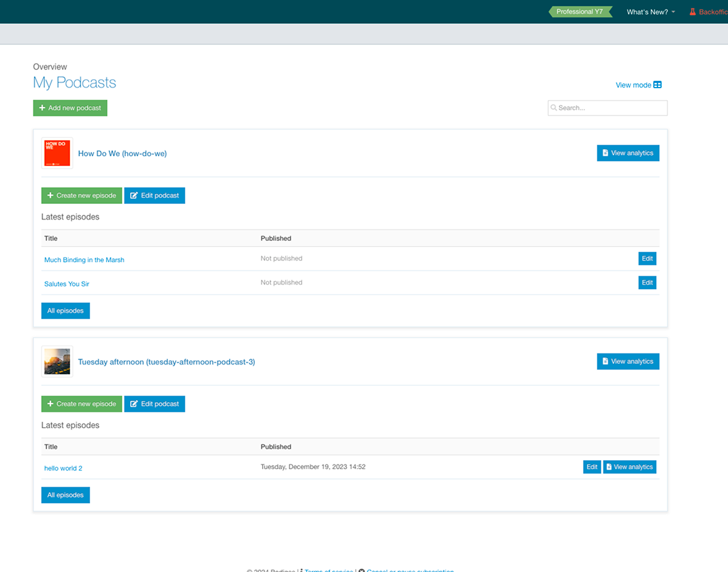
Task: Edit the Salutes You Sir episode
Action: tap(647, 282)
